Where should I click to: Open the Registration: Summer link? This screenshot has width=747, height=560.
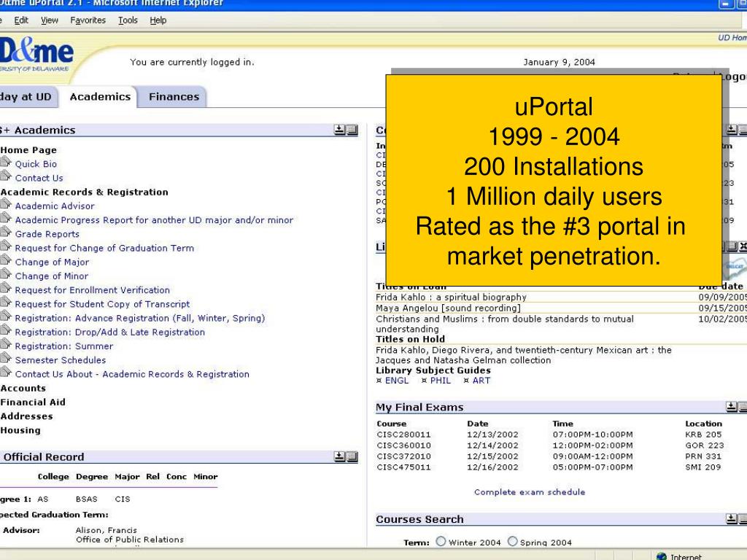[64, 346]
